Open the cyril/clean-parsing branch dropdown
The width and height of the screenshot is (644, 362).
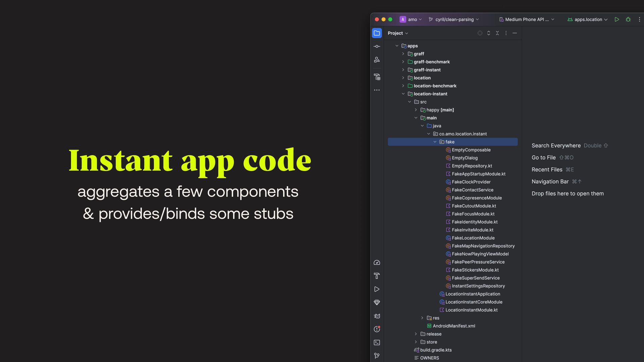tap(454, 19)
